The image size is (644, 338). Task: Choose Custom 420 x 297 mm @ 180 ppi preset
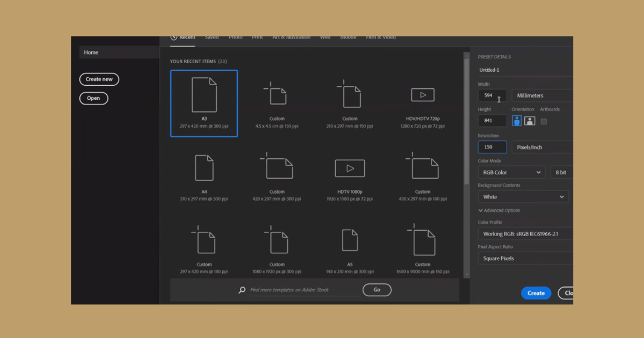click(x=422, y=177)
